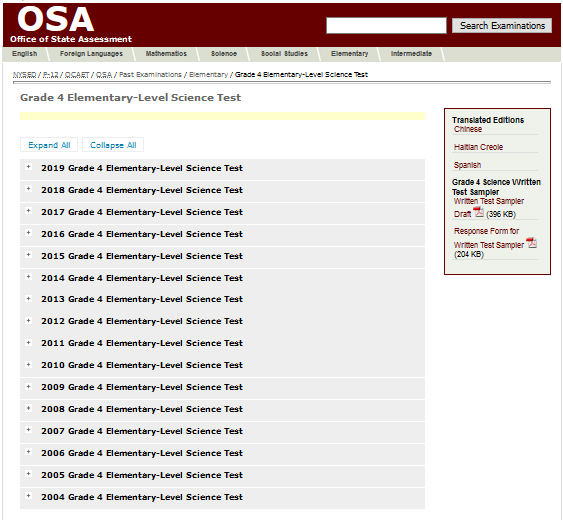Screen dimensions: 563x520
Task: Expand the 2006 Grade 4 Science Test plus icon
Action: pos(28,451)
